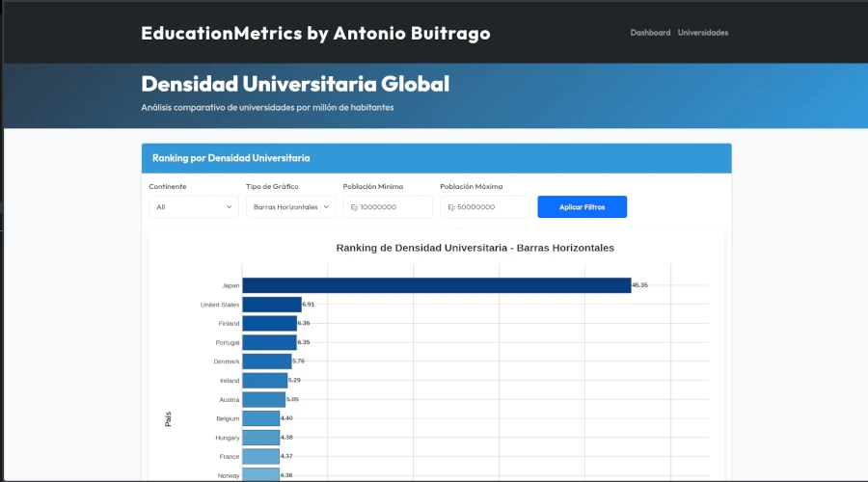Click the 5.29 value label
This screenshot has width=868, height=482.
[x=294, y=380]
